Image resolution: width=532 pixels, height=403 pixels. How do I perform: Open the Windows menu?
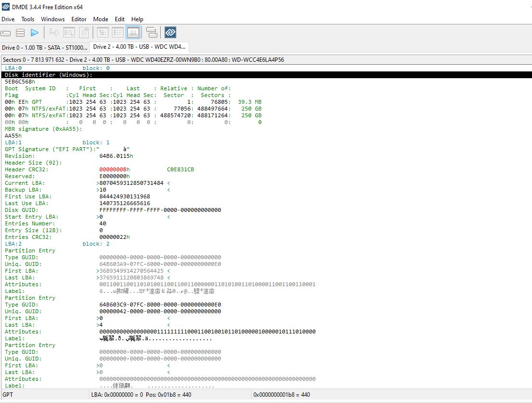pos(53,19)
